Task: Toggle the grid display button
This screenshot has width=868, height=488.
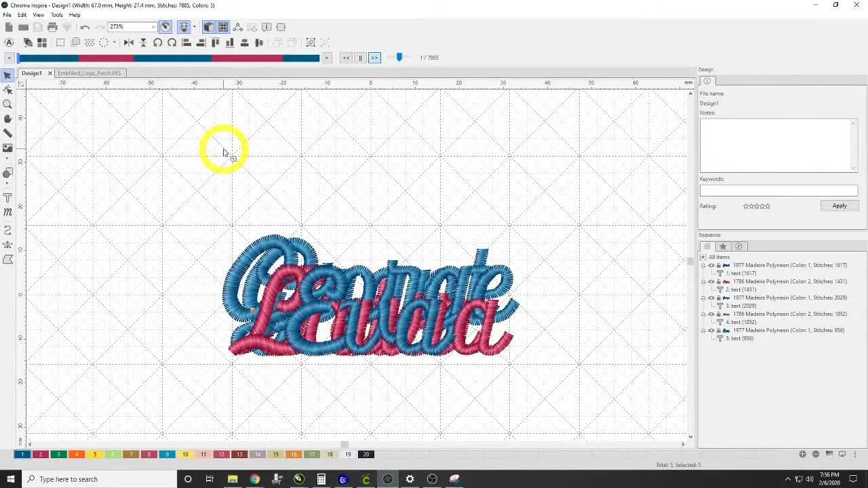Action: (x=223, y=27)
